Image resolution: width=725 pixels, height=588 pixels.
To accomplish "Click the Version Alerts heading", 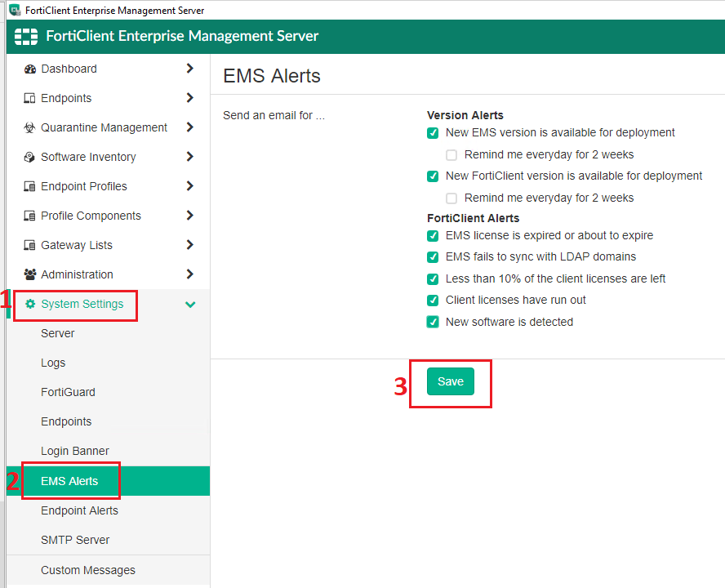I will point(465,115).
